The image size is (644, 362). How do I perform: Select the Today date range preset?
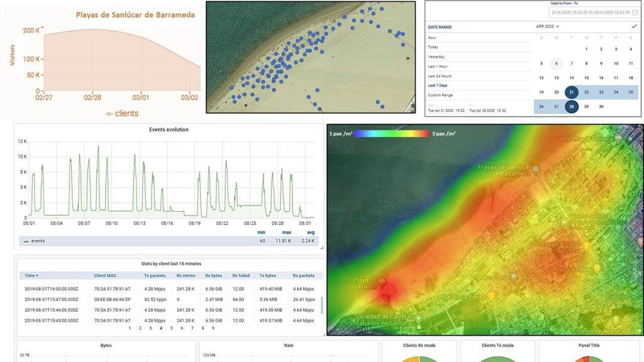point(433,47)
